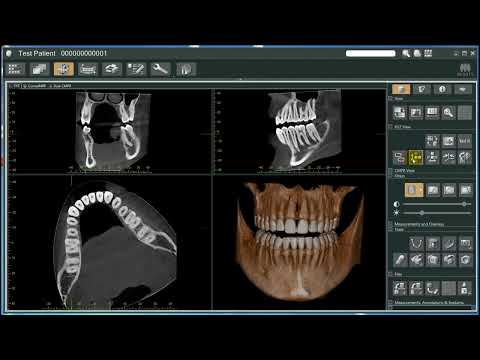Click the third icon in MPR second row
This screenshot has width=480, height=360.
coord(432,157)
